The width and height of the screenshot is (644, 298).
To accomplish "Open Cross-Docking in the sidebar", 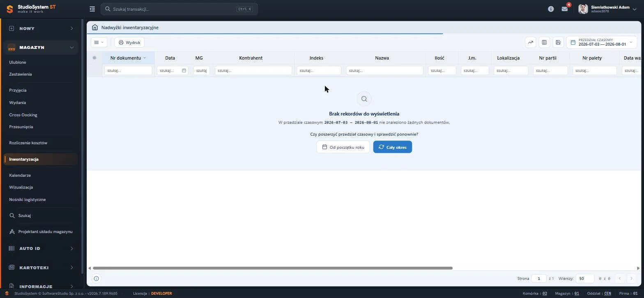I will point(23,115).
